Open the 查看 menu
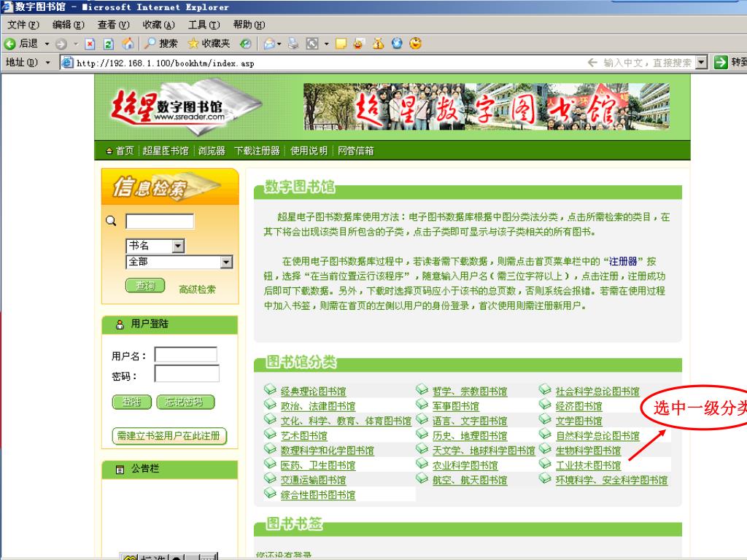Screen dimensions: 747x560 coord(113,25)
